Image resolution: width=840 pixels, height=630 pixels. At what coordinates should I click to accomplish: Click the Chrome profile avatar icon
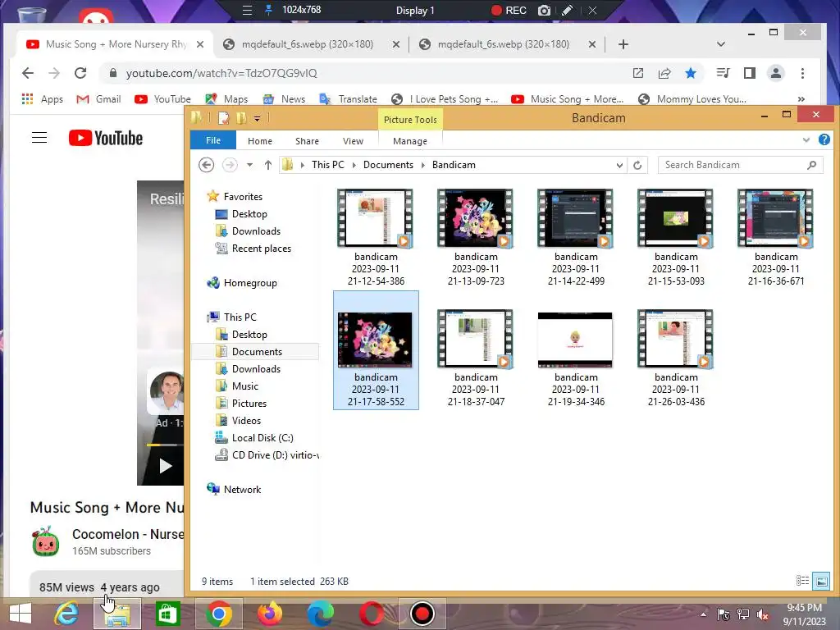776,73
